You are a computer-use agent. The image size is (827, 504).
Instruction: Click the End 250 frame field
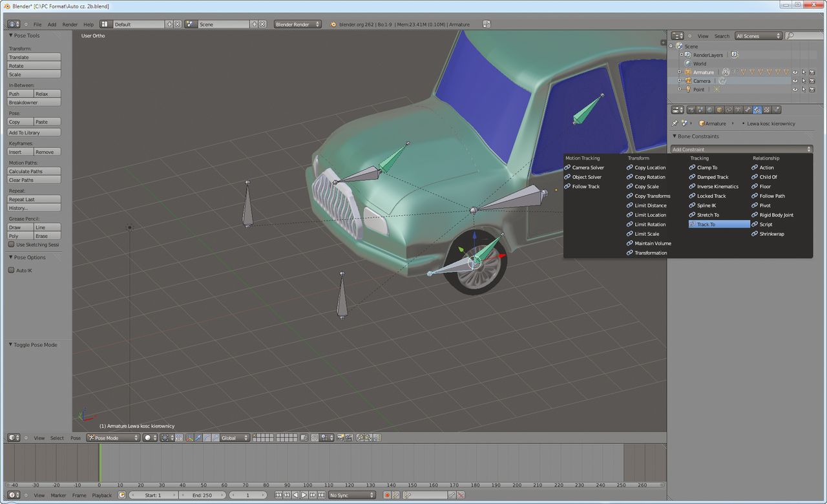pos(202,495)
